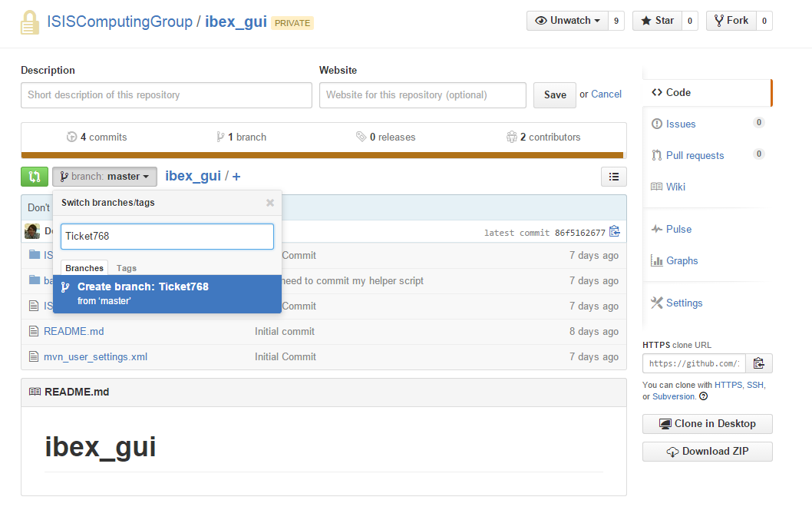
Task: Choose HTTPS clone option link
Action: click(x=728, y=386)
